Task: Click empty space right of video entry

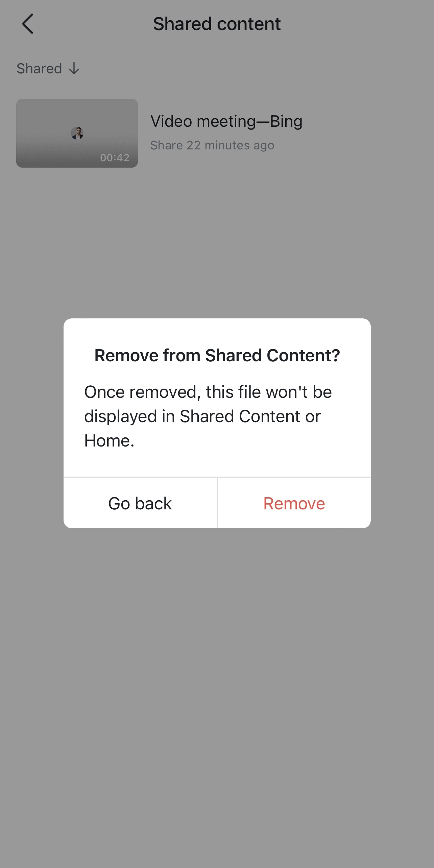Action: (368, 133)
